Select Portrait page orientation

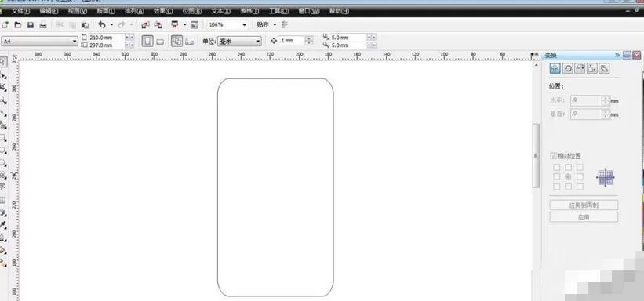point(147,41)
